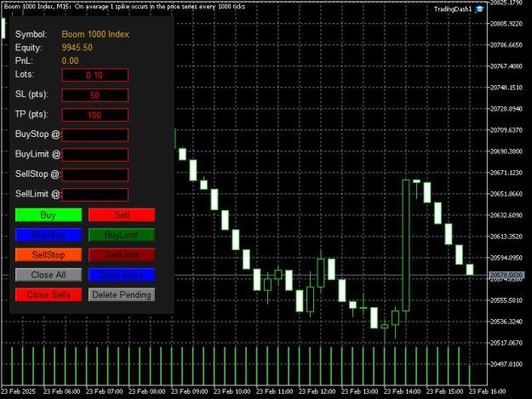Focus the SellStop @ price field
The height and width of the screenshot is (399, 532).
pyautogui.click(x=95, y=175)
